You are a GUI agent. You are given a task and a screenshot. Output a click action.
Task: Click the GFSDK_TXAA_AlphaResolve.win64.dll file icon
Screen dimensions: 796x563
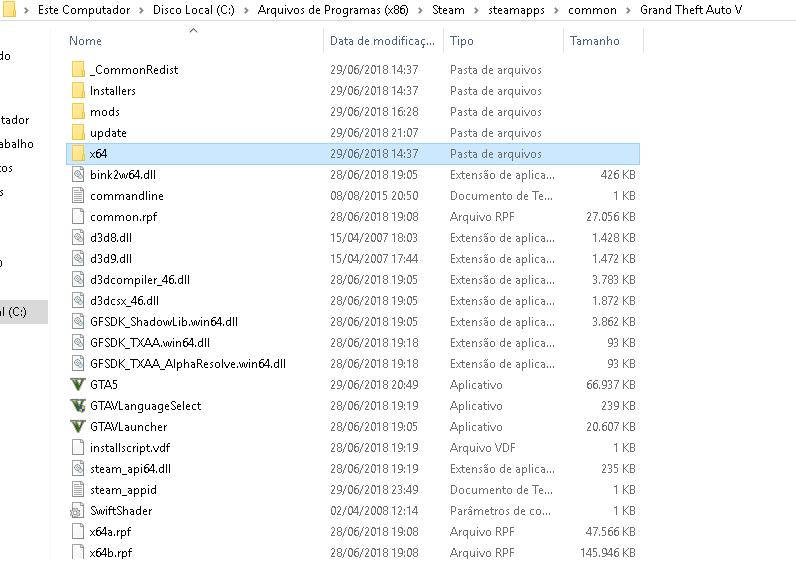click(x=78, y=363)
